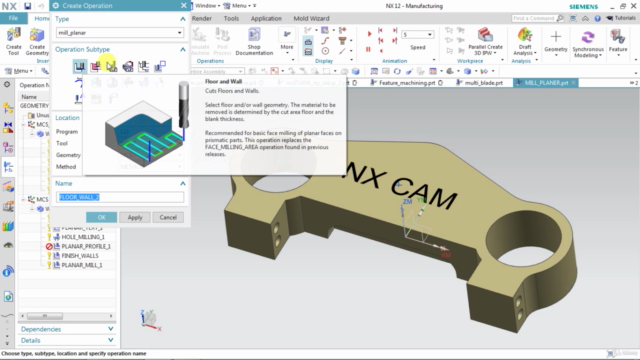Viewport: 640px width, 360px height.
Task: Open the view eye sidebar icon
Action: 8,245
